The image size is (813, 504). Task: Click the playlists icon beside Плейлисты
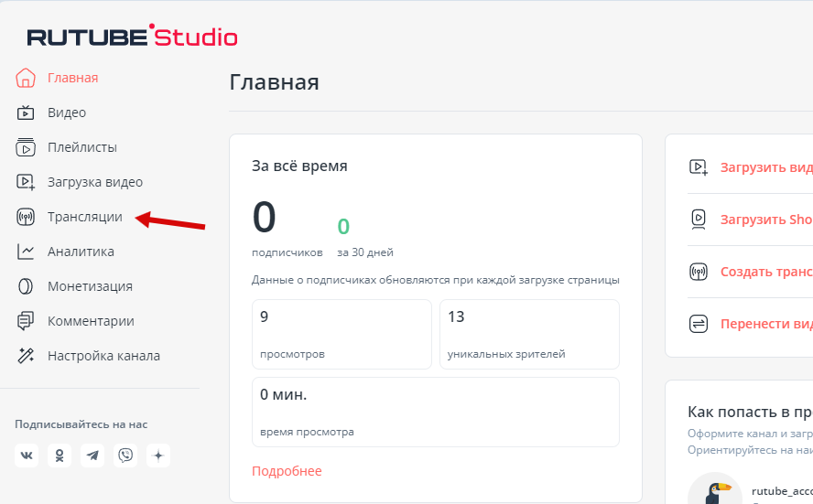(25, 147)
